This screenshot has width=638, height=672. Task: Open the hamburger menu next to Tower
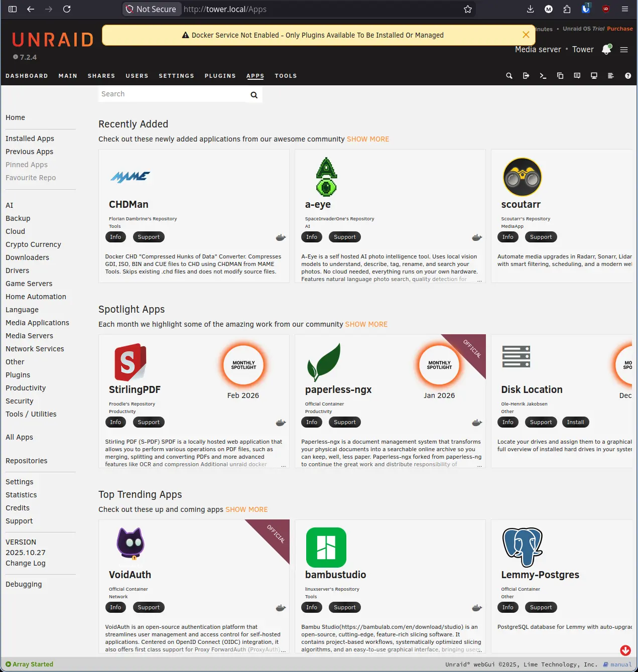624,50
